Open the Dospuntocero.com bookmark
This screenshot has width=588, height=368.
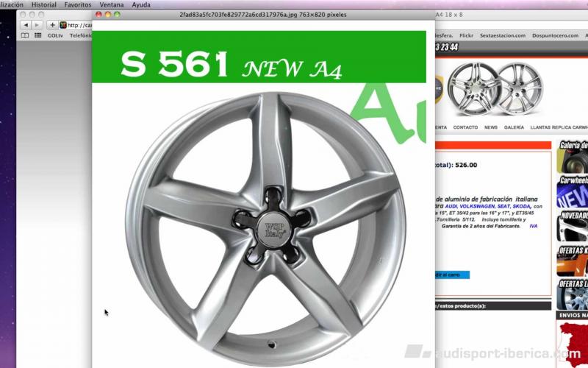click(555, 35)
